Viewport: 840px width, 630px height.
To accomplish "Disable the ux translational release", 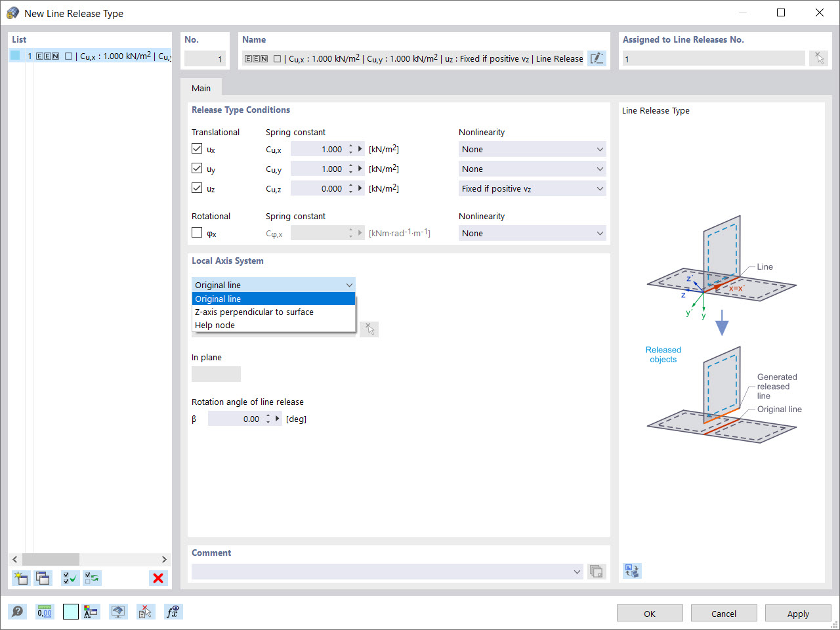I will 197,148.
